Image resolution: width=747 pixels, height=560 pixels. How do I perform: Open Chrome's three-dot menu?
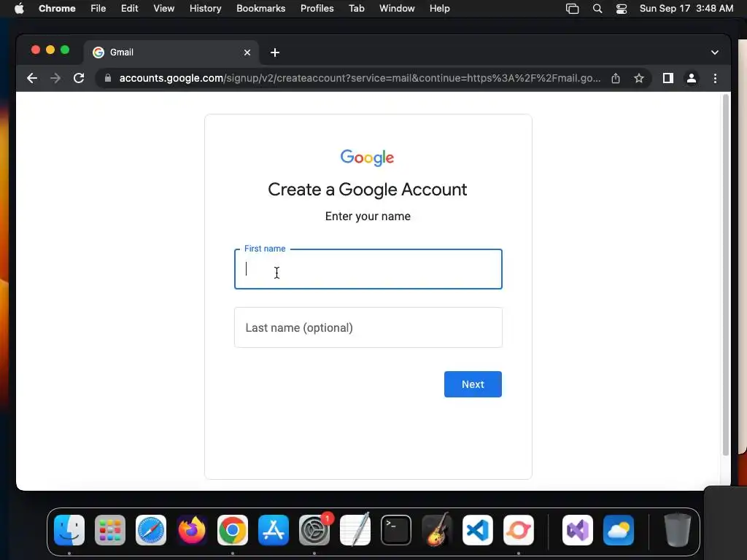click(x=715, y=78)
